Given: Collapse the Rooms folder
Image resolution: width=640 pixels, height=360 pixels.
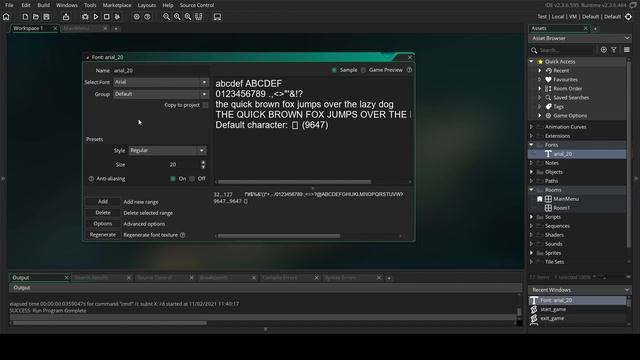Looking at the screenshot, I should pos(531,190).
